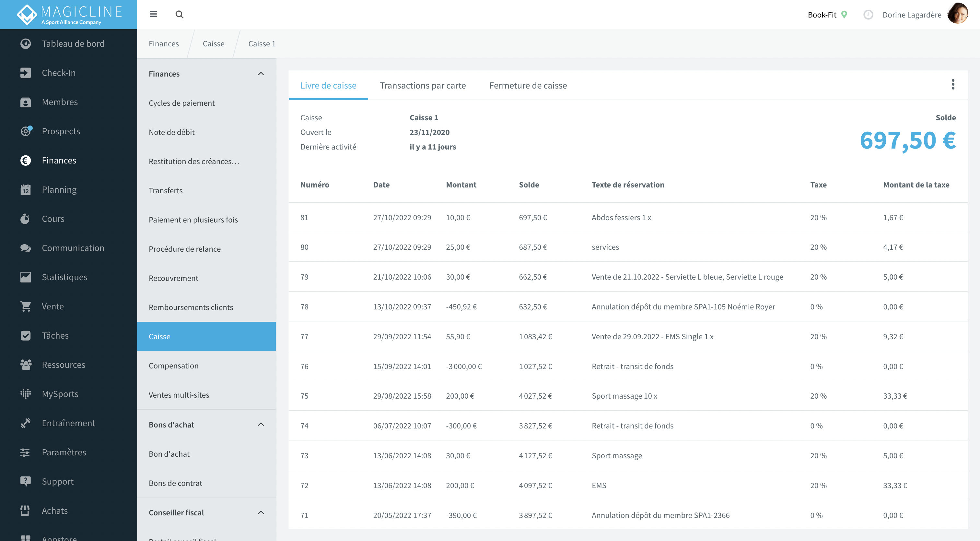Viewport: 980px width, 541px height.
Task: Go to Finances breadcrumb link
Action: pyautogui.click(x=164, y=44)
